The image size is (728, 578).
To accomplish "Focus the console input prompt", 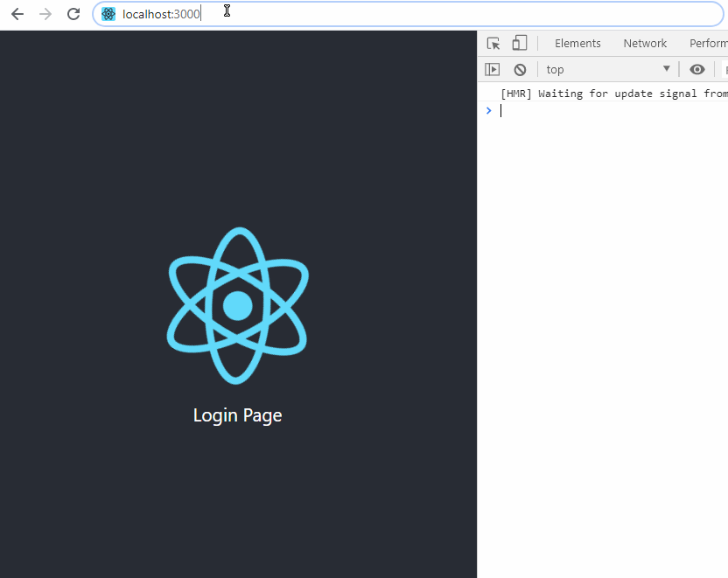I will click(612, 111).
